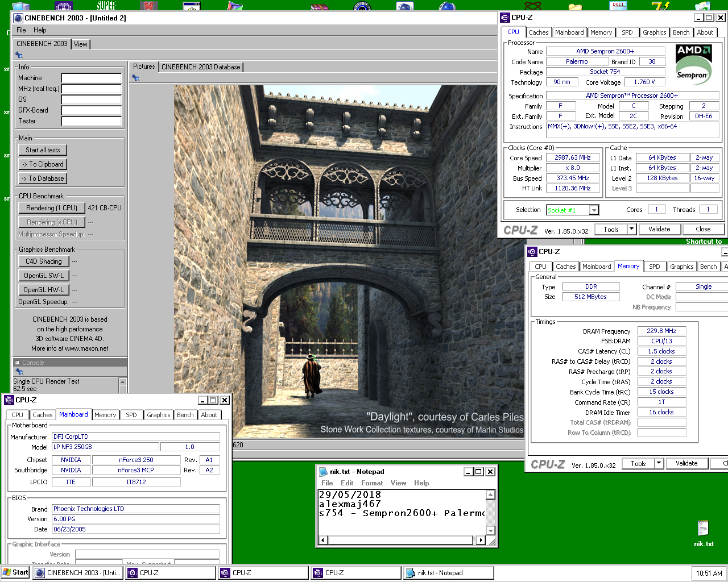Open the About tab in the top CPU-Z window

(x=705, y=32)
